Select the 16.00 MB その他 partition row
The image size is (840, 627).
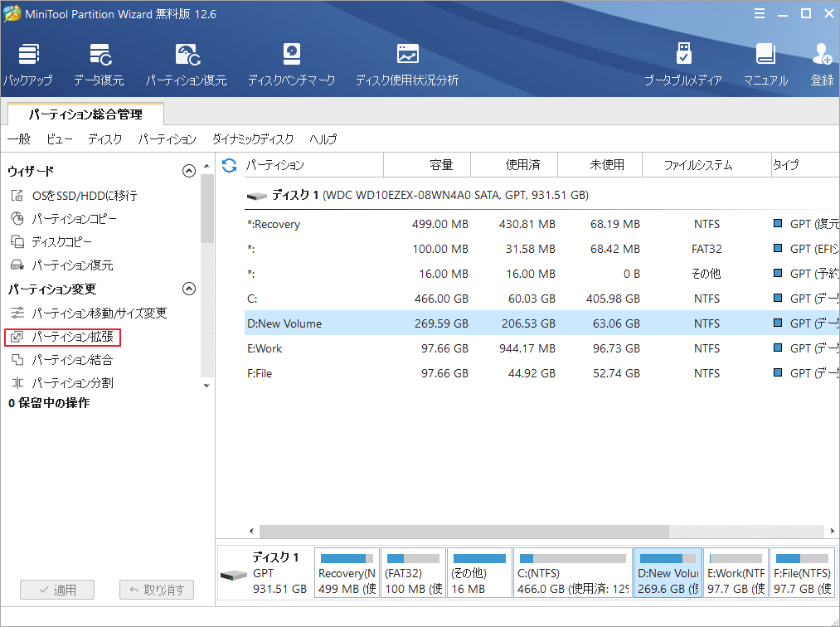coord(541,274)
